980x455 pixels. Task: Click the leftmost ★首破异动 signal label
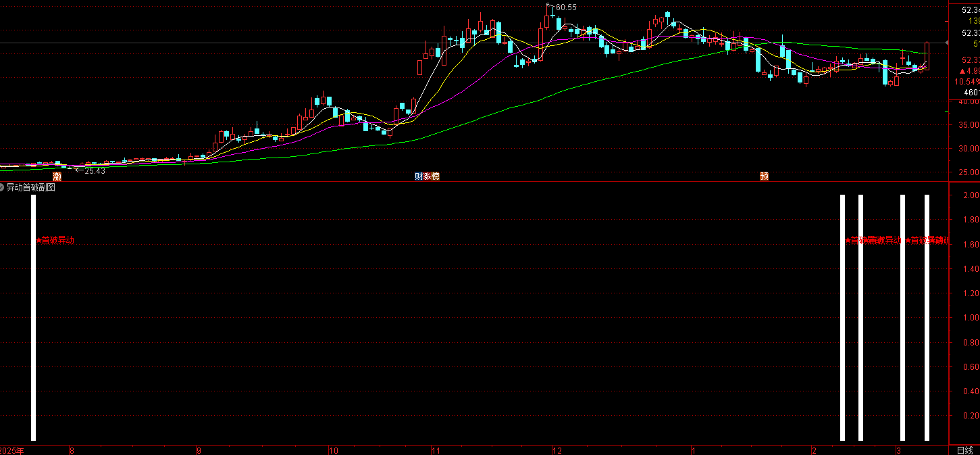coord(55,240)
